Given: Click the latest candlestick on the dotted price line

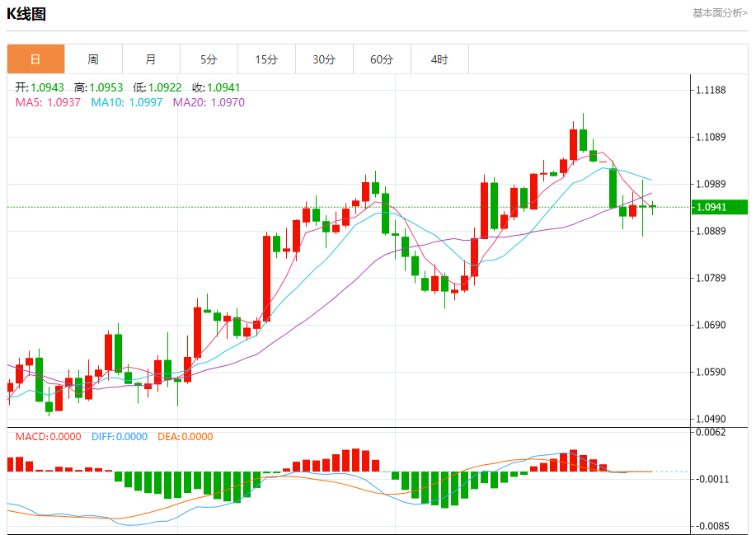Looking at the screenshot, I should (x=652, y=207).
